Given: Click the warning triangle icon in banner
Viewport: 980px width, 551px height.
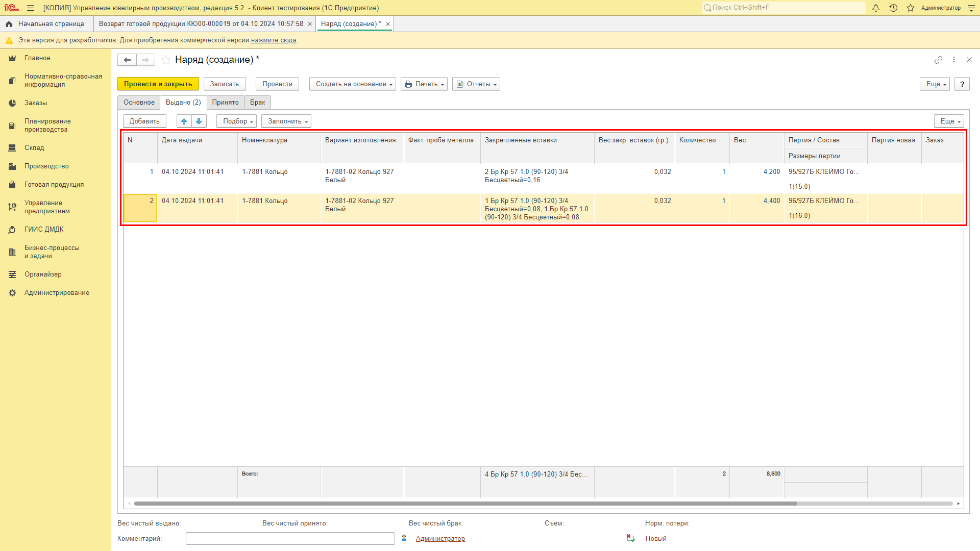Looking at the screenshot, I should (x=9, y=40).
